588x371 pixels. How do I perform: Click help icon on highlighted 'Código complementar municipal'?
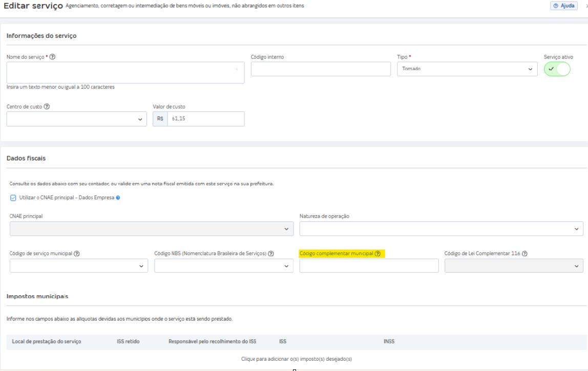click(378, 253)
